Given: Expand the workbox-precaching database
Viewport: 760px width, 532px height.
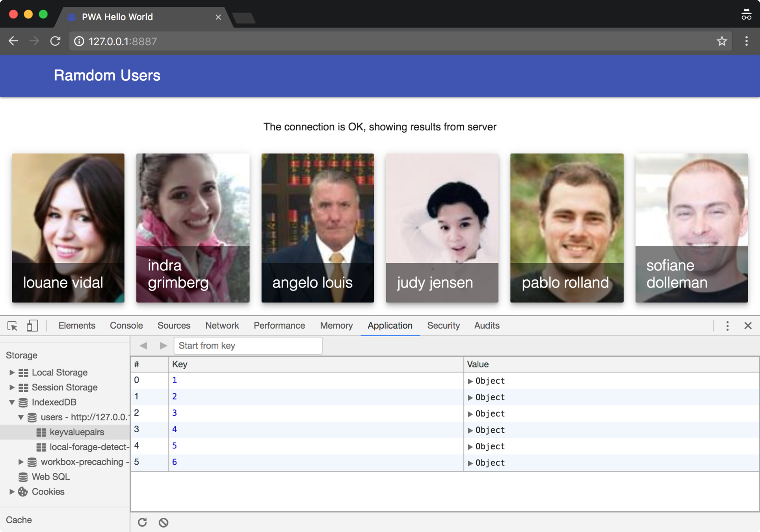Looking at the screenshot, I should point(20,462).
